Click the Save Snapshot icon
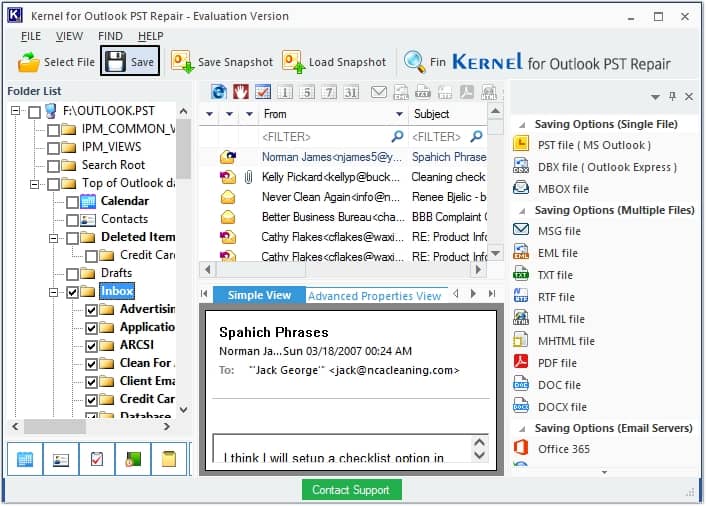Viewport: 706px width, 506px height. [182, 62]
